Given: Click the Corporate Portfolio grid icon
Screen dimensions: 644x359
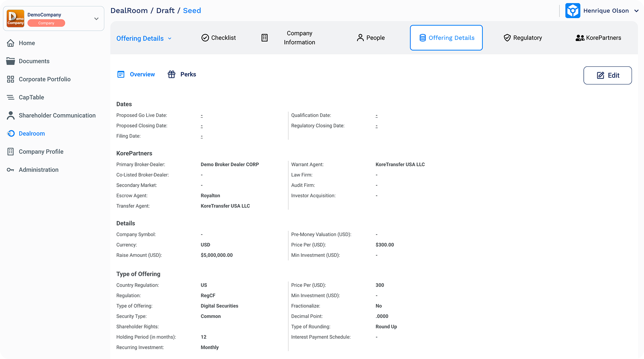Looking at the screenshot, I should click(x=11, y=79).
